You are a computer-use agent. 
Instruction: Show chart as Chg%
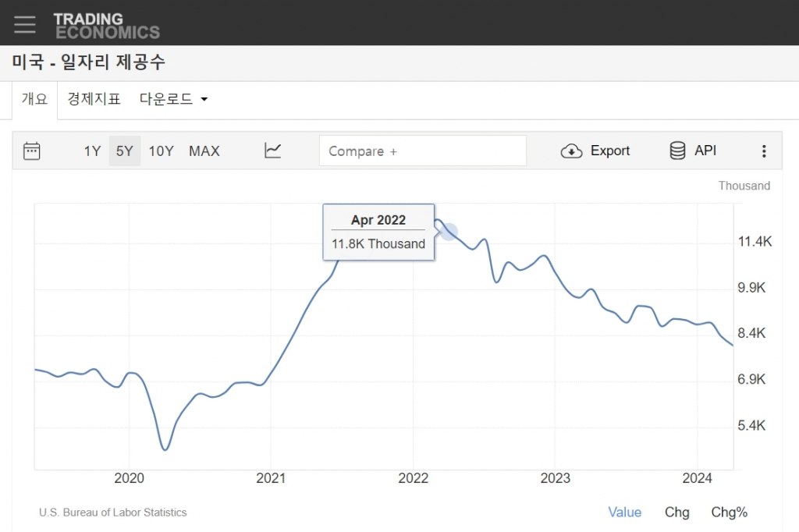[729, 512]
